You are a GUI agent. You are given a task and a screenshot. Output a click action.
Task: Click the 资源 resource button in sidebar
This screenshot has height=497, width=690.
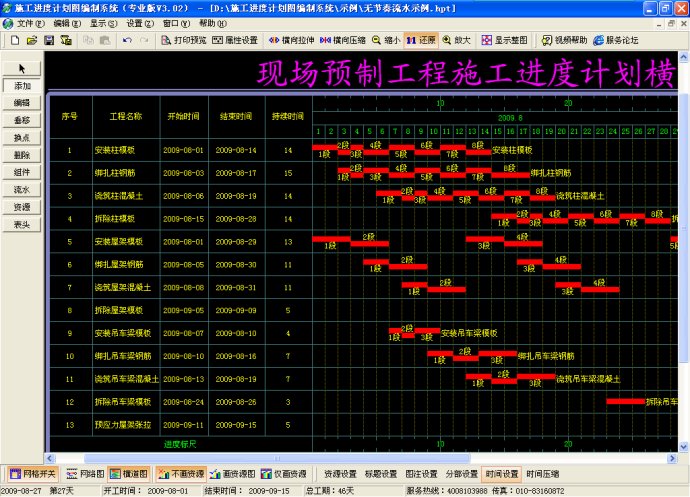pos(22,207)
